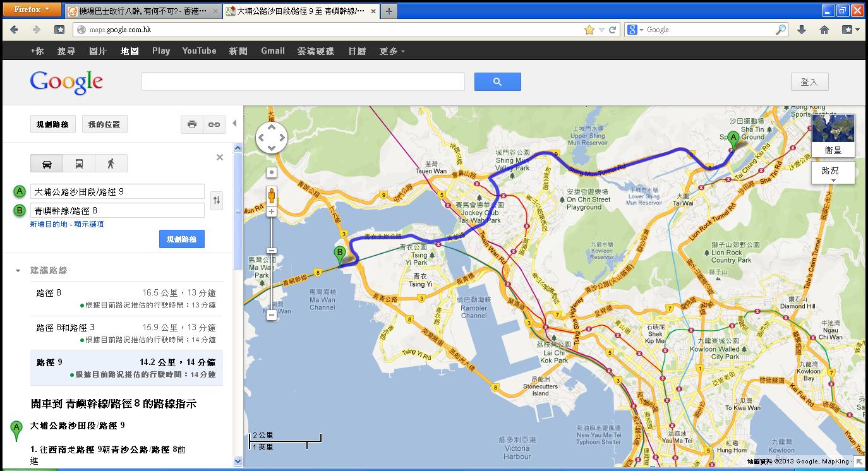Open 搜尋 in Google bar
The image size is (868, 471).
66,51
